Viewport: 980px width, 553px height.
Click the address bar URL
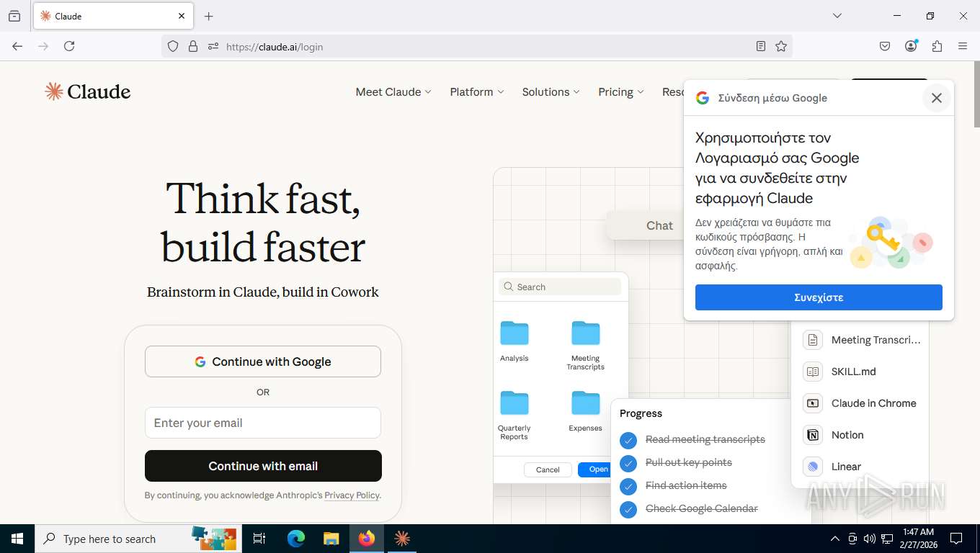[x=275, y=47]
